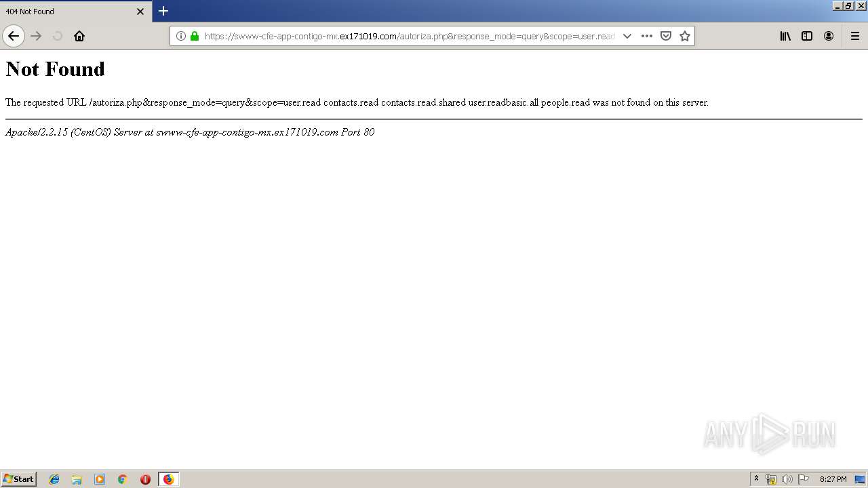This screenshot has height=488, width=868.
Task: Click the requested URL error message text
Action: (357, 102)
